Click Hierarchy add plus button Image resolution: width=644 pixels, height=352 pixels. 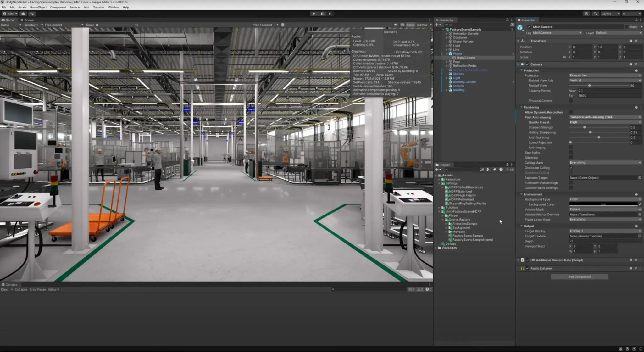[437, 25]
